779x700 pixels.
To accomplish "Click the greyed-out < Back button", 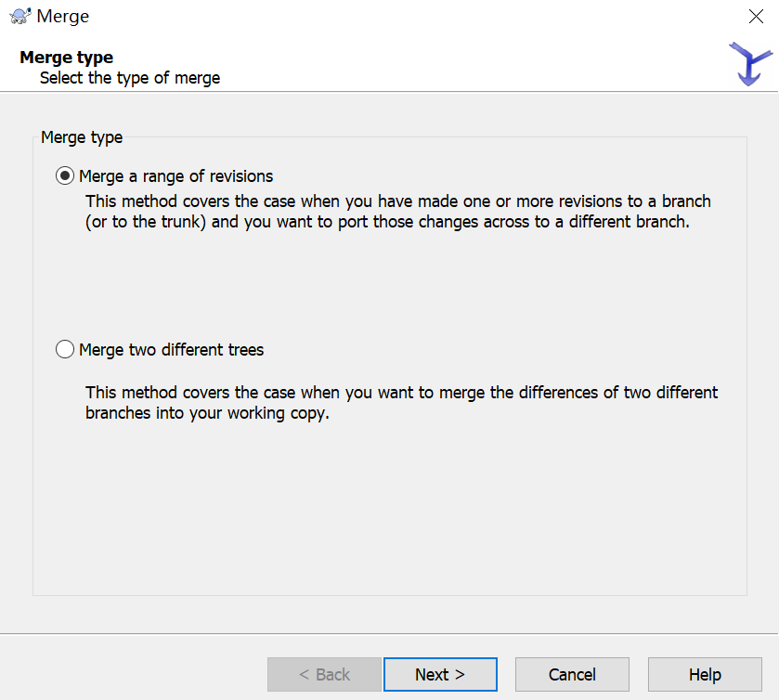I will (324, 675).
